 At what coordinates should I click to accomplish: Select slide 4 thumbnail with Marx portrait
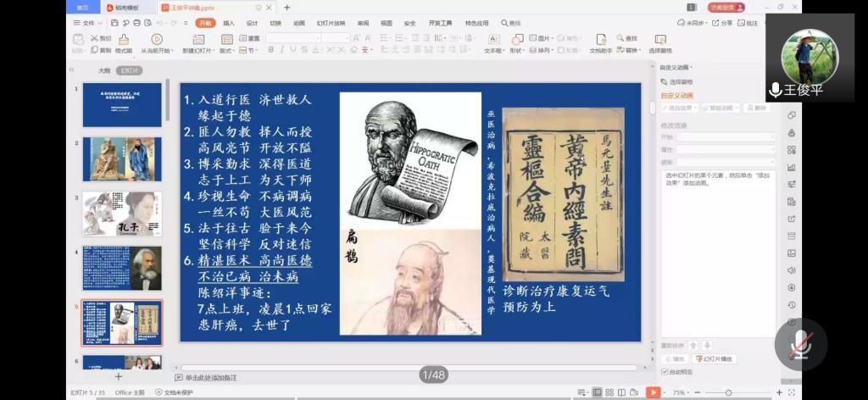pos(122,269)
